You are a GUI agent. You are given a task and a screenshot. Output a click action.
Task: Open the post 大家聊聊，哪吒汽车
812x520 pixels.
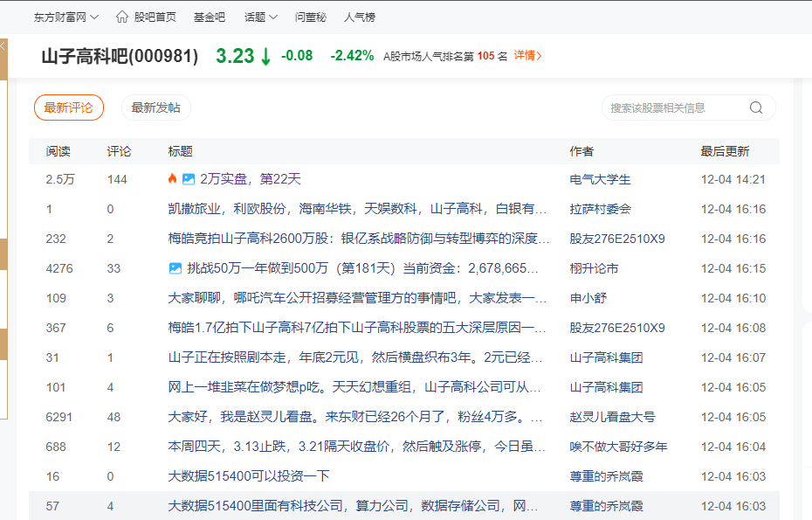(357, 298)
